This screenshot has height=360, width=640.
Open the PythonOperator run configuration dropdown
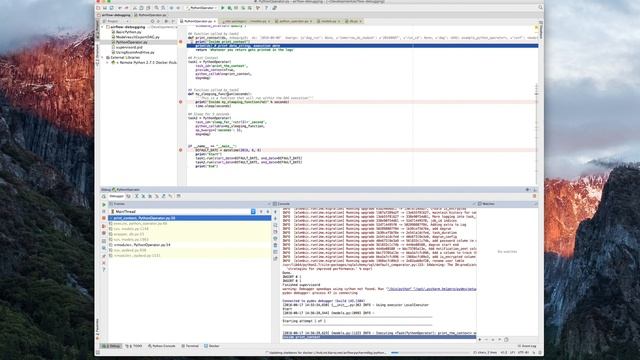pos(201,8)
